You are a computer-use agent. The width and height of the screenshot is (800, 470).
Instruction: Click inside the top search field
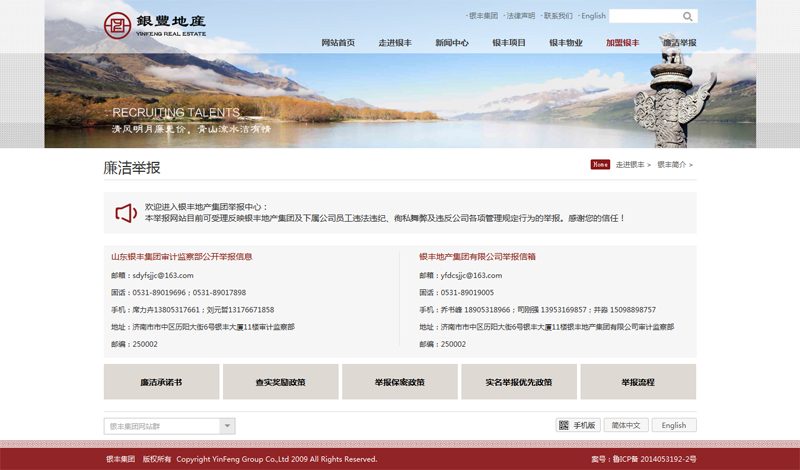coord(643,16)
